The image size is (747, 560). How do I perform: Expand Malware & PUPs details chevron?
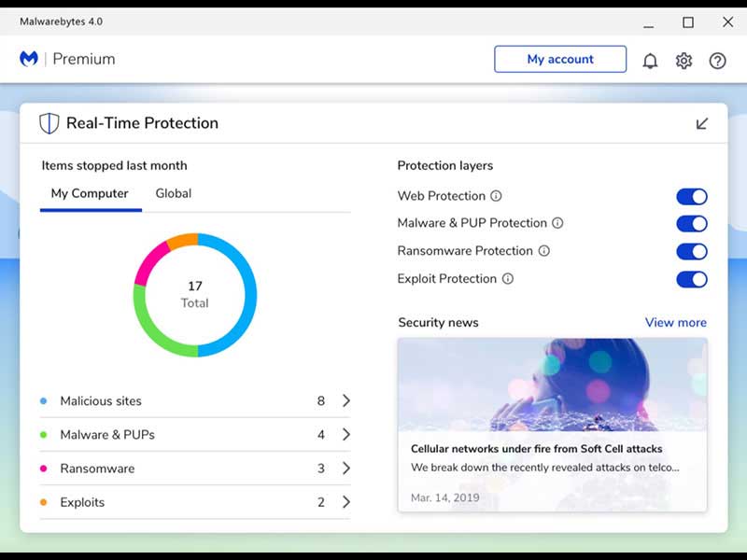point(345,435)
